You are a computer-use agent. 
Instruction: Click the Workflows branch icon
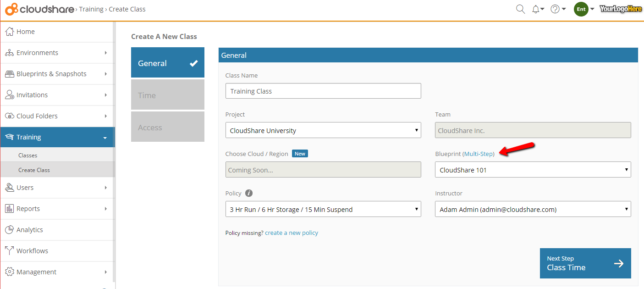9,251
